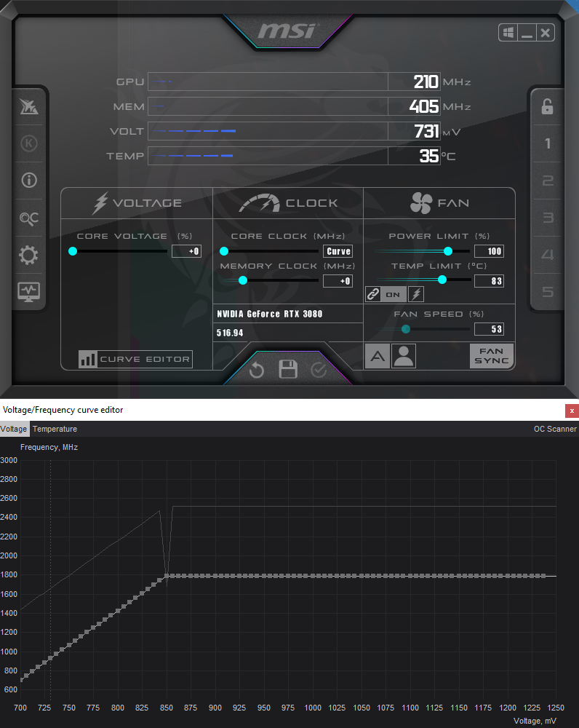Screen dimensions: 579x728
Task: Click the reset settings arrow icon
Action: [x=257, y=370]
